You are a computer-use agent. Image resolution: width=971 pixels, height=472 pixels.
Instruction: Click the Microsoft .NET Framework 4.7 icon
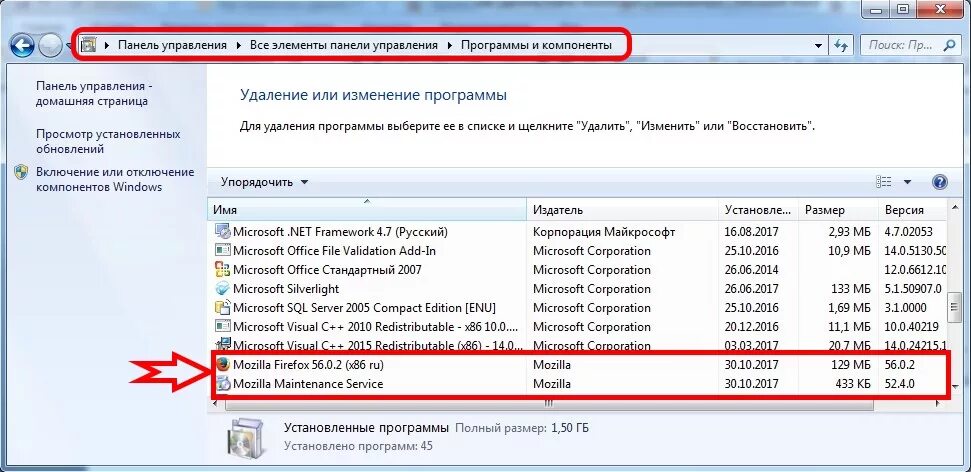(222, 232)
